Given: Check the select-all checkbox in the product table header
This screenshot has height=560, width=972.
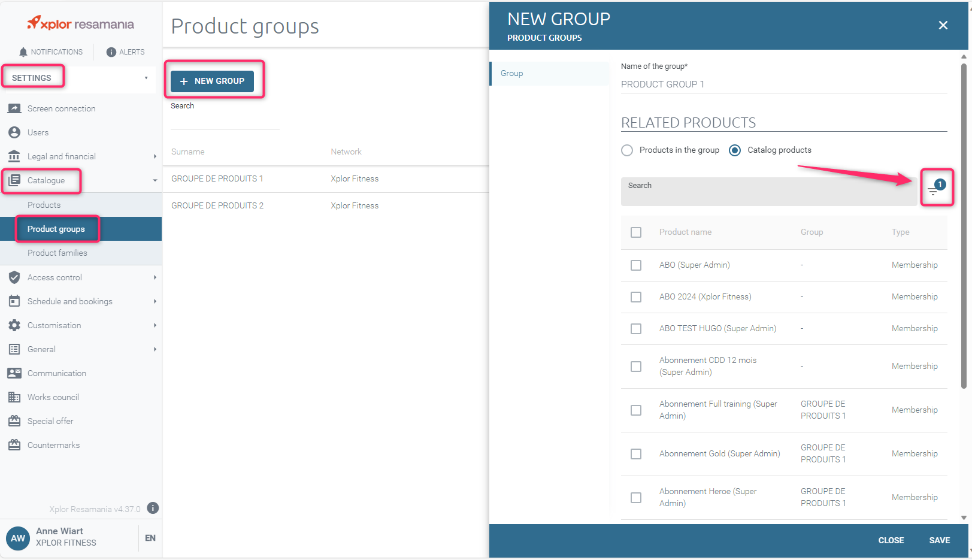Looking at the screenshot, I should 636,232.
